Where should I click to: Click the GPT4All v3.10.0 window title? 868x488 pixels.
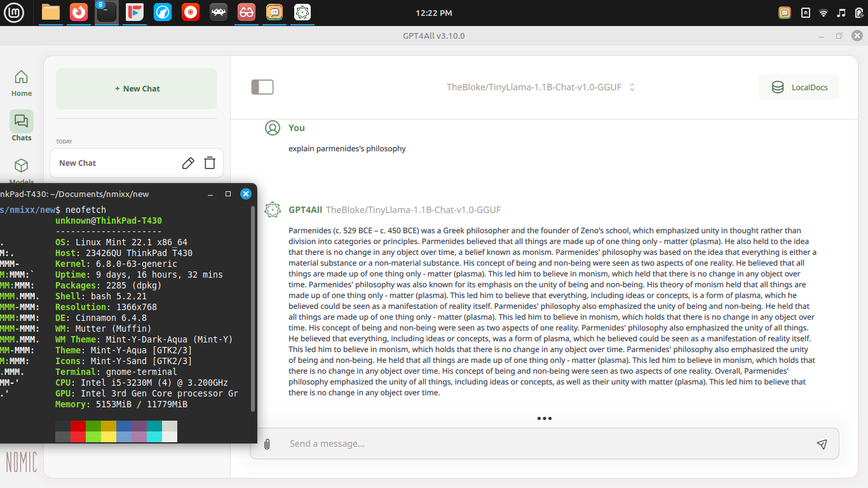(x=434, y=36)
